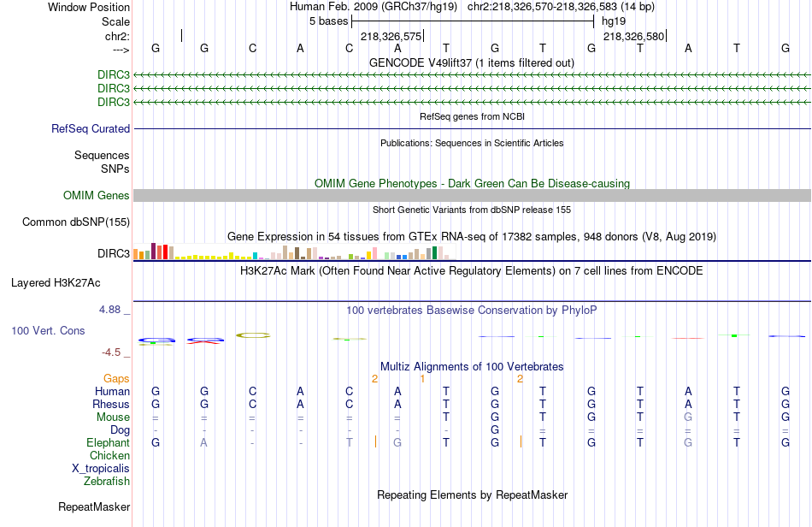Click the 218,326,575 coordinate marker

point(391,36)
